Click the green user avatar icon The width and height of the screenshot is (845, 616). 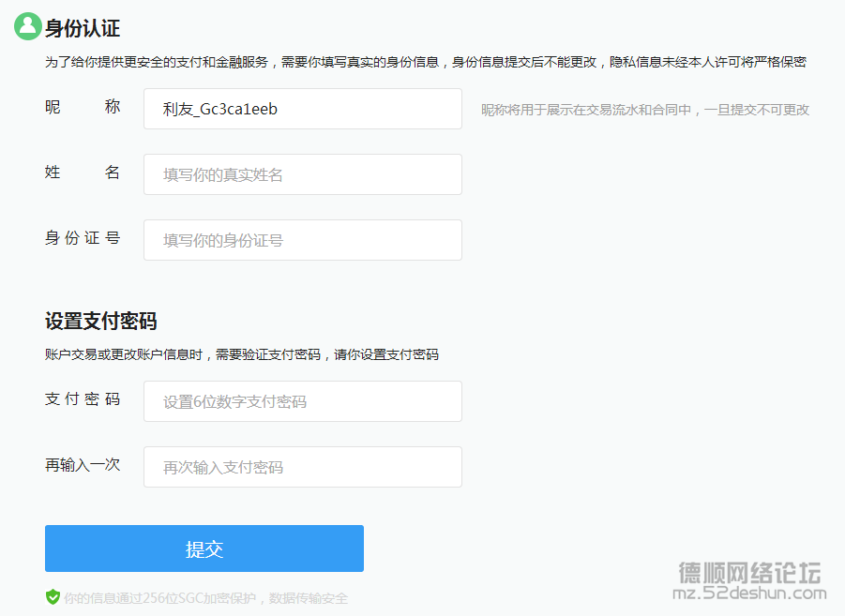(x=28, y=27)
